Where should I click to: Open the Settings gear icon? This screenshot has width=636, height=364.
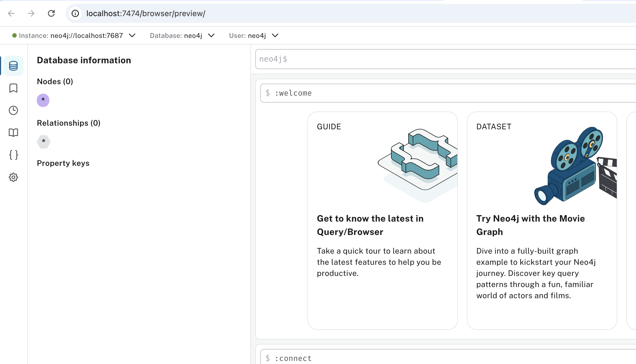pyautogui.click(x=13, y=177)
